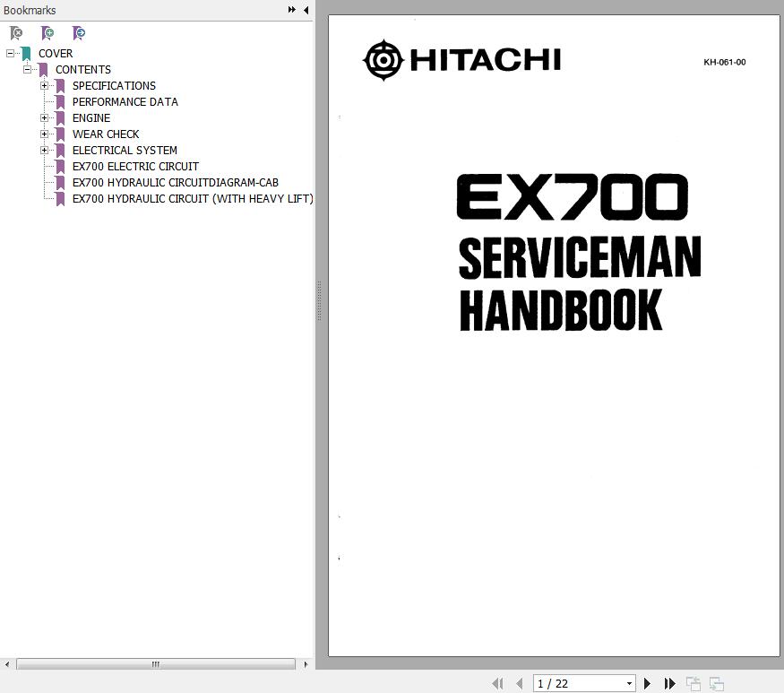Open the SPECIFICATIONS bookmark
The width and height of the screenshot is (784, 693).
(x=114, y=86)
